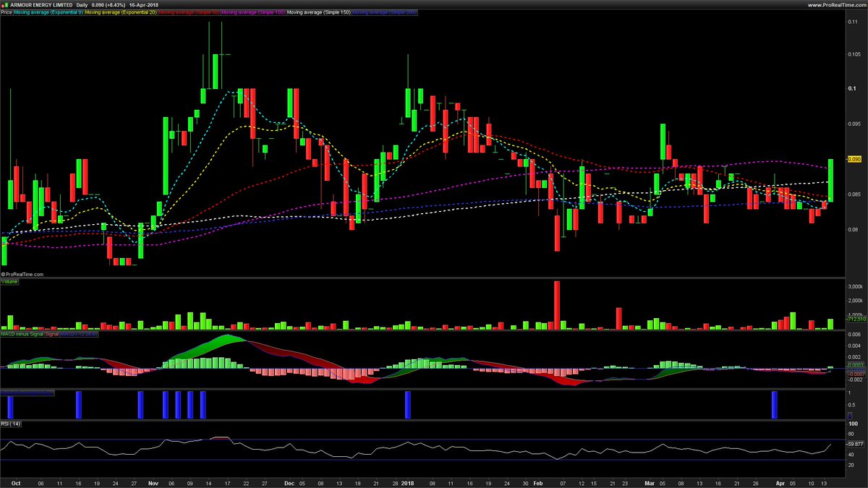Click the 712,510 volume value tag
The image size is (868, 488).
(856, 319)
